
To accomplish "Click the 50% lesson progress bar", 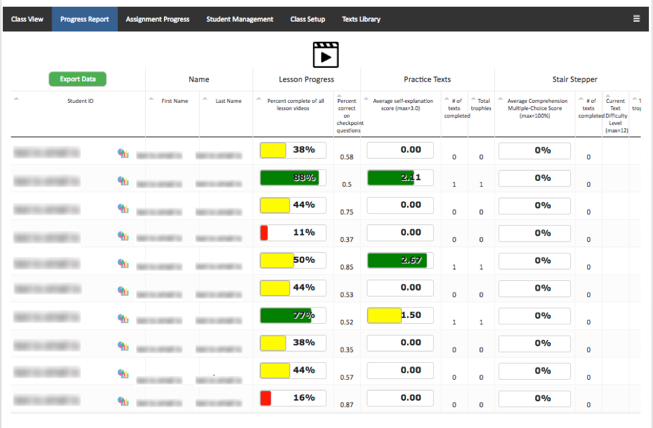I will tap(293, 260).
